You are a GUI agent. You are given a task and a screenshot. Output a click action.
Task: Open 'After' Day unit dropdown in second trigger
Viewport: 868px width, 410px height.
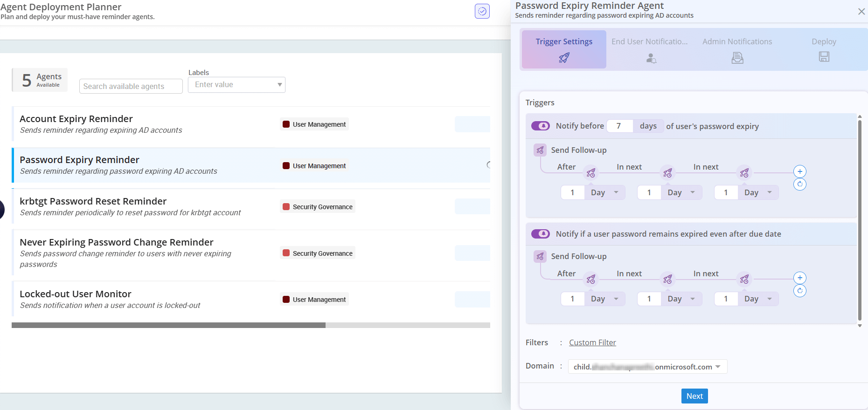pos(604,299)
